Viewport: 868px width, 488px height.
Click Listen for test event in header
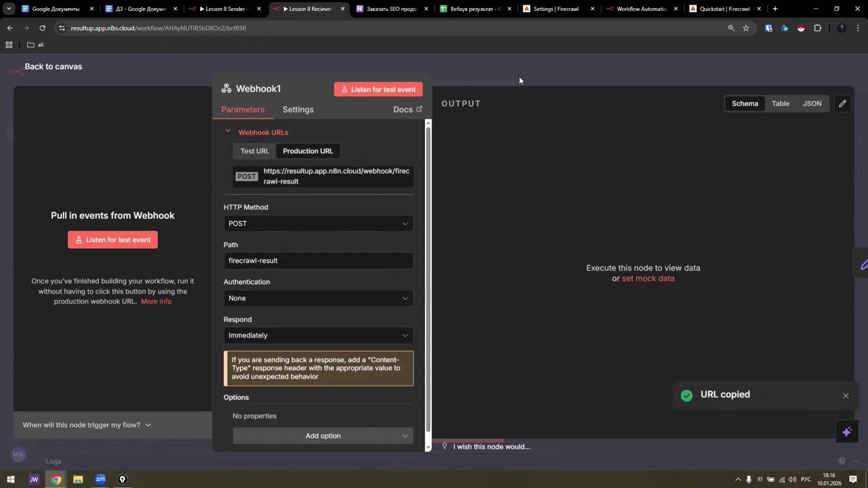click(378, 89)
